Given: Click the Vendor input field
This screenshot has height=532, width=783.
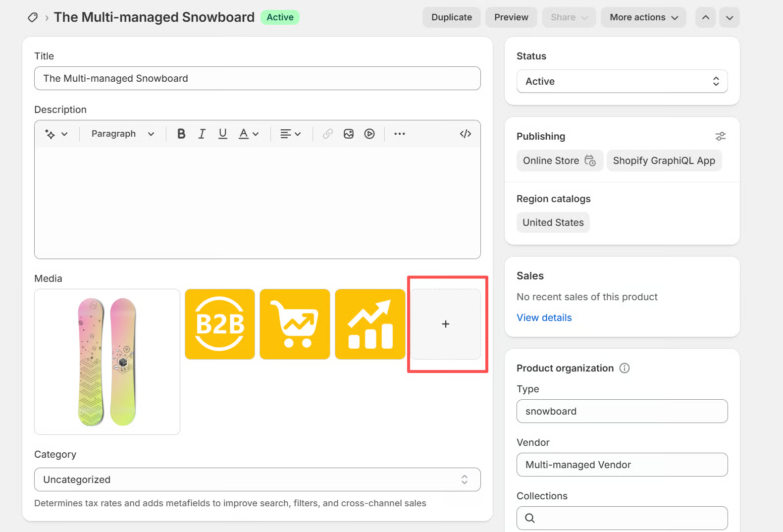Looking at the screenshot, I should point(622,465).
